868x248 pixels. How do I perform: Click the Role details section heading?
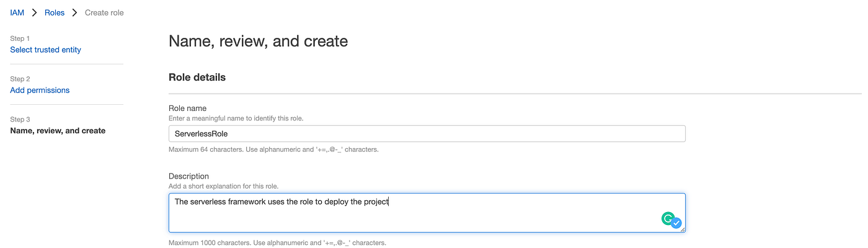coord(197,77)
